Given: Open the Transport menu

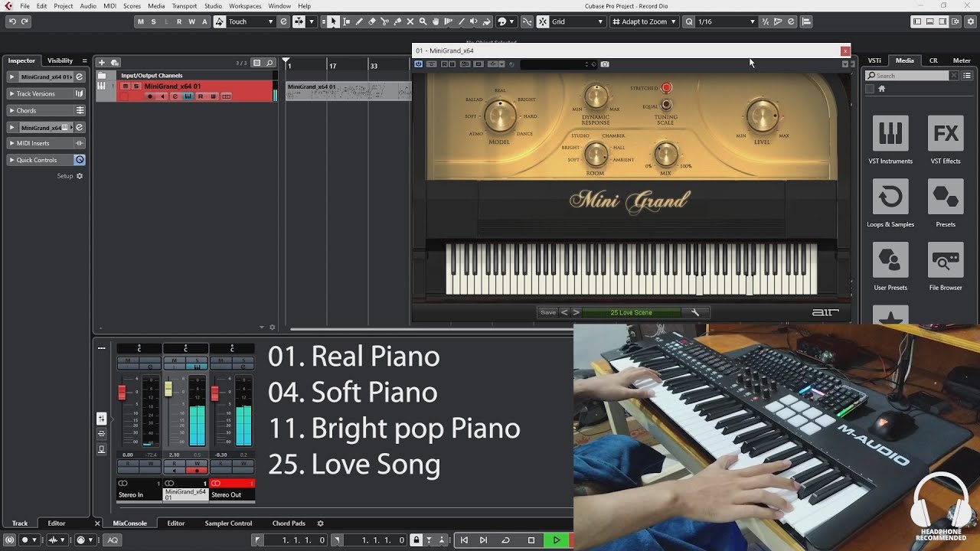Looking at the screenshot, I should click(x=185, y=6).
